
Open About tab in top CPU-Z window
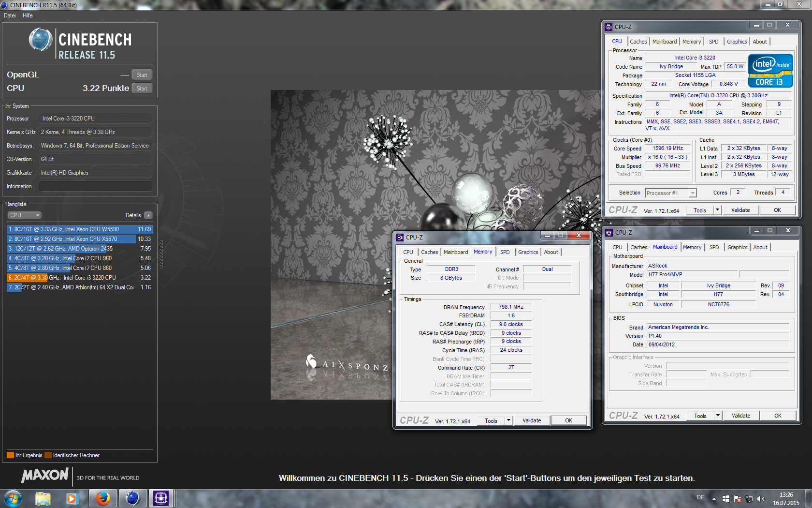pos(760,42)
